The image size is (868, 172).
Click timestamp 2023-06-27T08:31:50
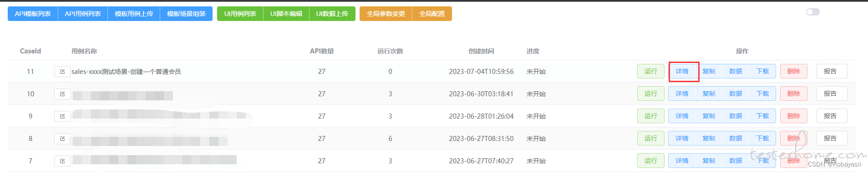[481, 139]
